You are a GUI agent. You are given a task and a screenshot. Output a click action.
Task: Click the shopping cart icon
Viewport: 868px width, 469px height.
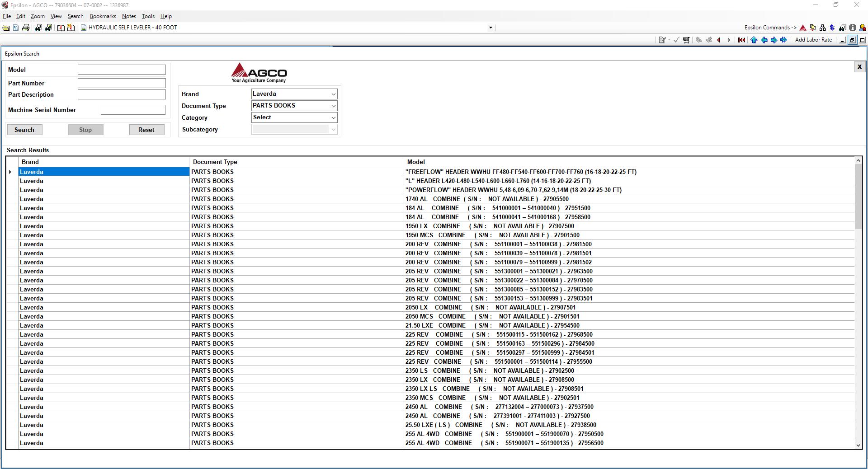click(686, 40)
